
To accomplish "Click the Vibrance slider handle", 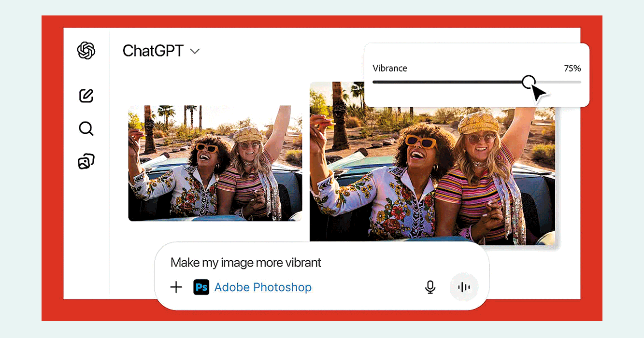I will click(529, 82).
